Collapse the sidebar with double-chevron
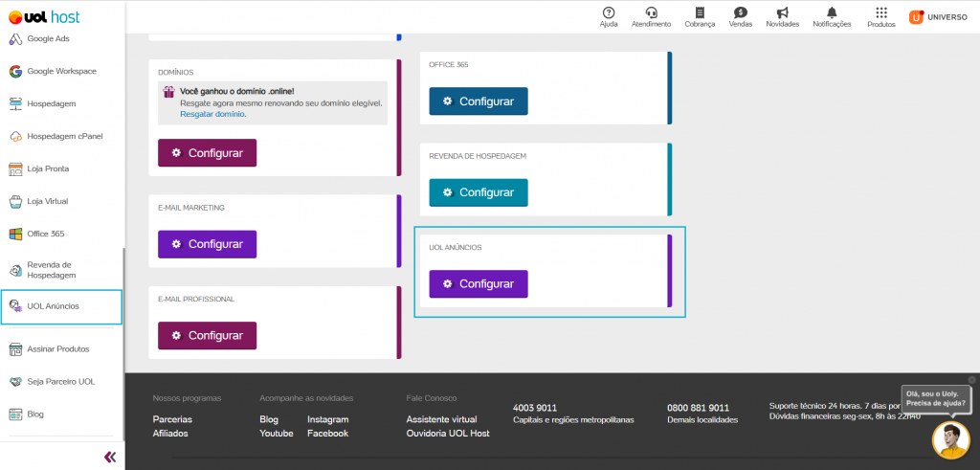Viewport: 980px width, 470px height. (110, 457)
